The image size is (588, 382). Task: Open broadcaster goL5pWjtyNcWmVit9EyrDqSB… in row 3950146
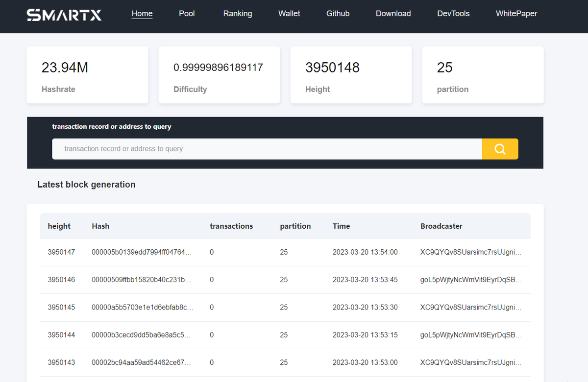point(471,280)
